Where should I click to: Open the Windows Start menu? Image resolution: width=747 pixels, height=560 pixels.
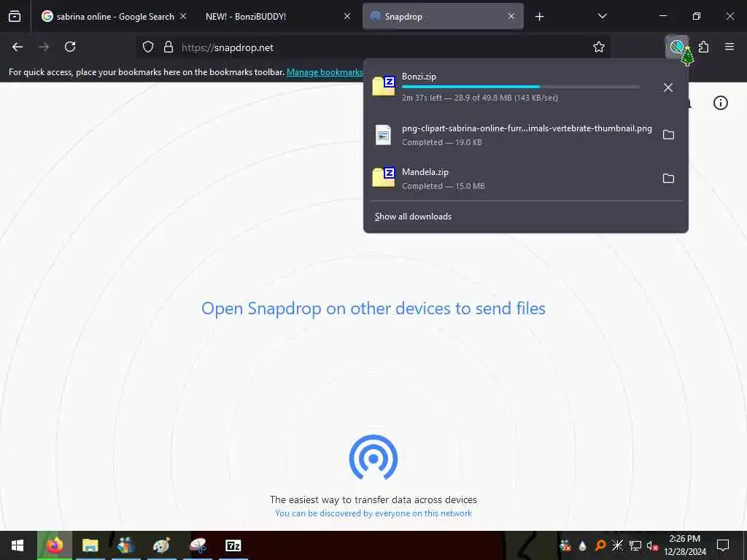tap(18, 545)
